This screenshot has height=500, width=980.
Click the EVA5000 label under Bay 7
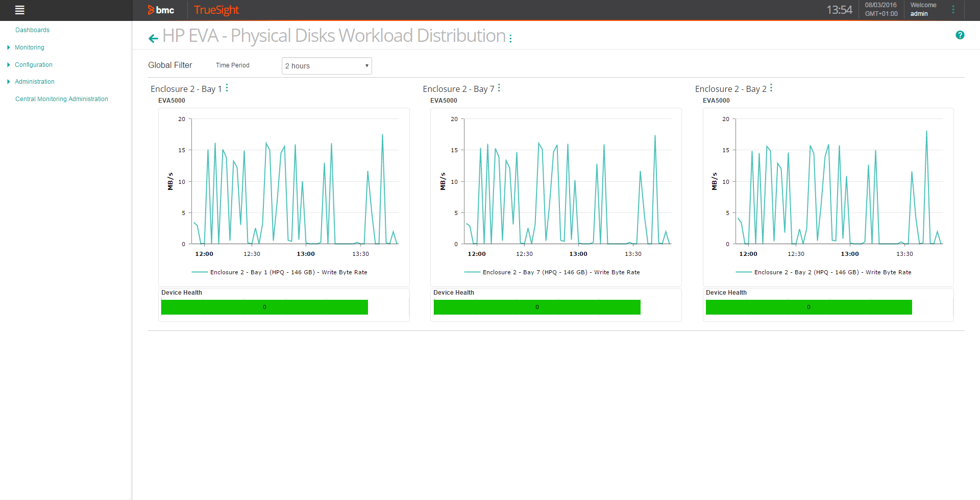(x=444, y=101)
